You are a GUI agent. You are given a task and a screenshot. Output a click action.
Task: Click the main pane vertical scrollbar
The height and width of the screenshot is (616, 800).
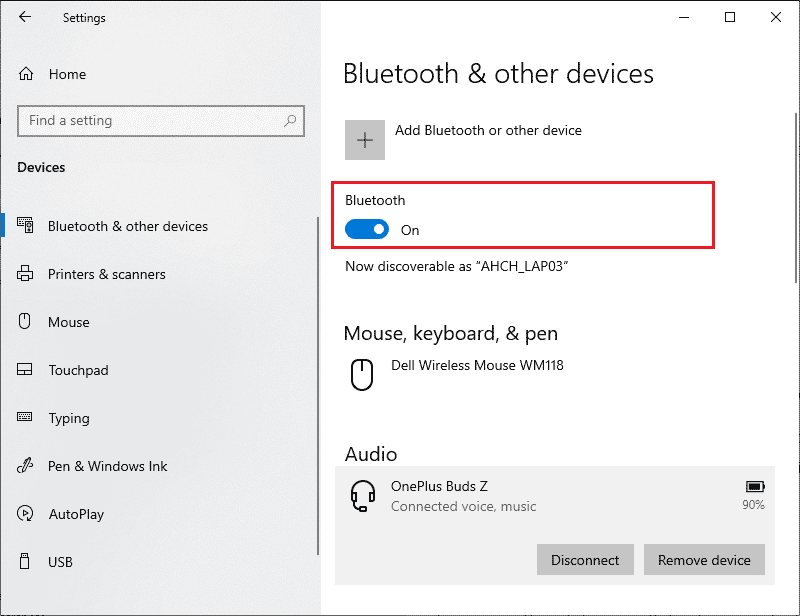796,198
